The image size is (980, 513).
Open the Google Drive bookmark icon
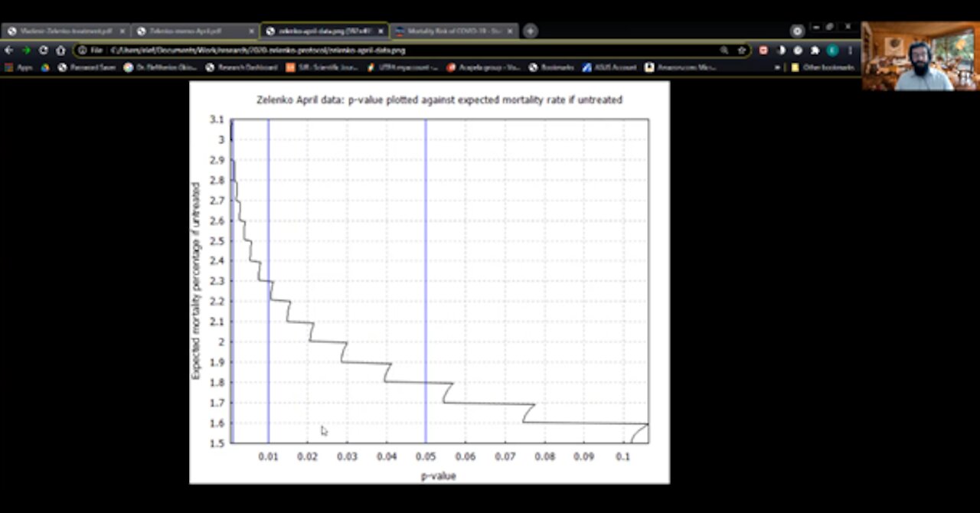pyautogui.click(x=45, y=67)
